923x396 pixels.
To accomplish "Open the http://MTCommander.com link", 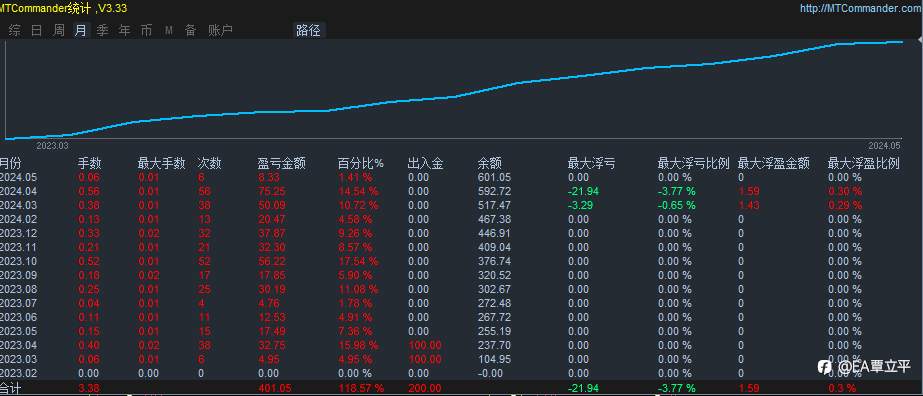I will click(x=861, y=8).
